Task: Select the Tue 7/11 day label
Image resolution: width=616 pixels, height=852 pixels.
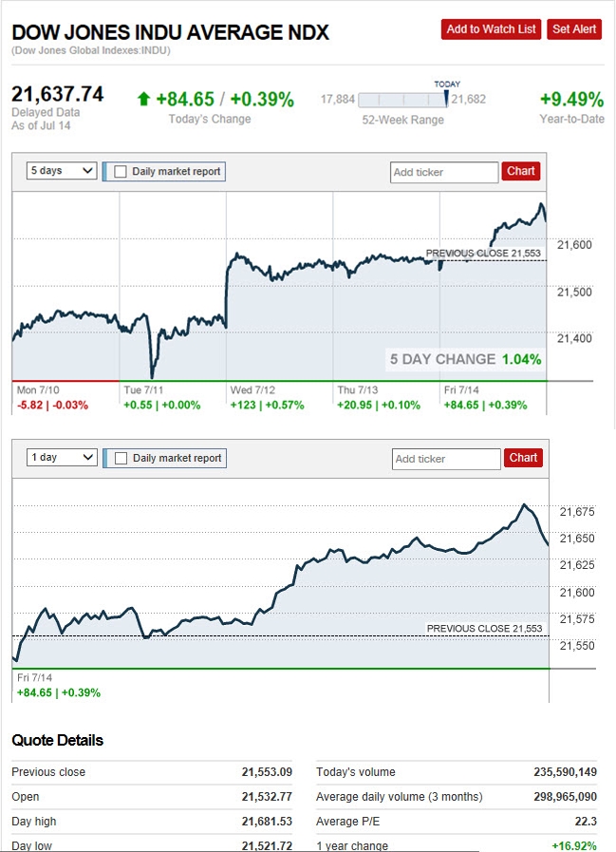Action: [x=143, y=389]
